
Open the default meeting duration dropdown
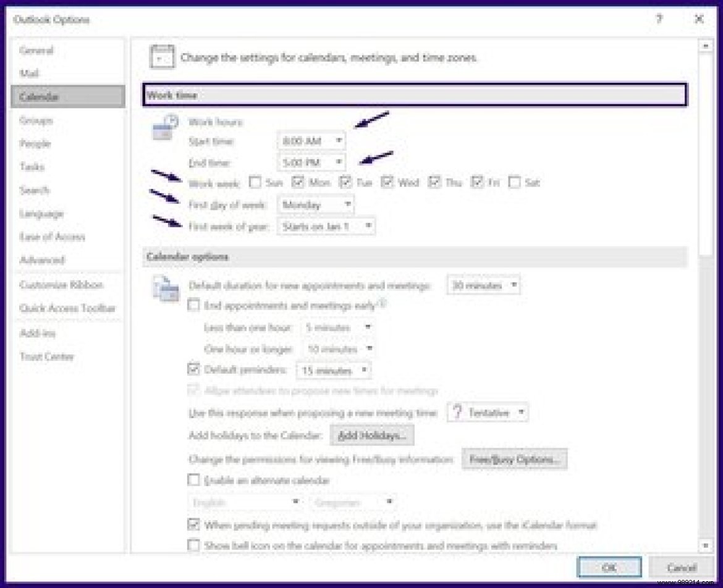(515, 285)
